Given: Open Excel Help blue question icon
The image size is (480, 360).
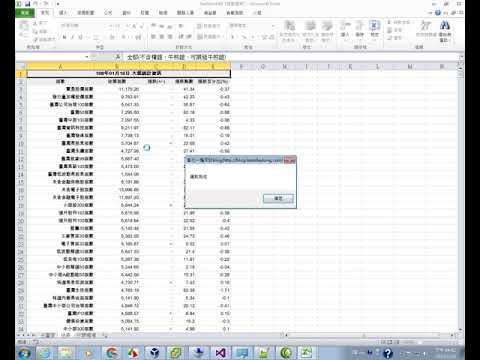Looking at the screenshot, I should click(x=438, y=13).
